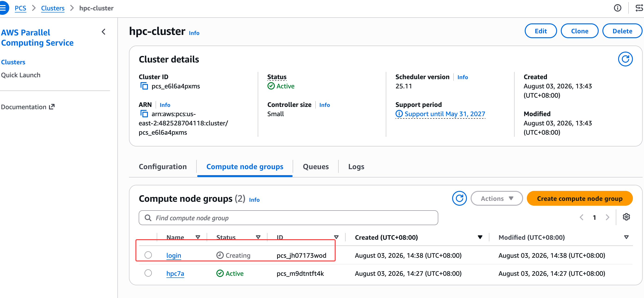Viewport: 644px width, 298px height.
Task: Sort by Created (UTC+08:00) column
Action: (480, 237)
